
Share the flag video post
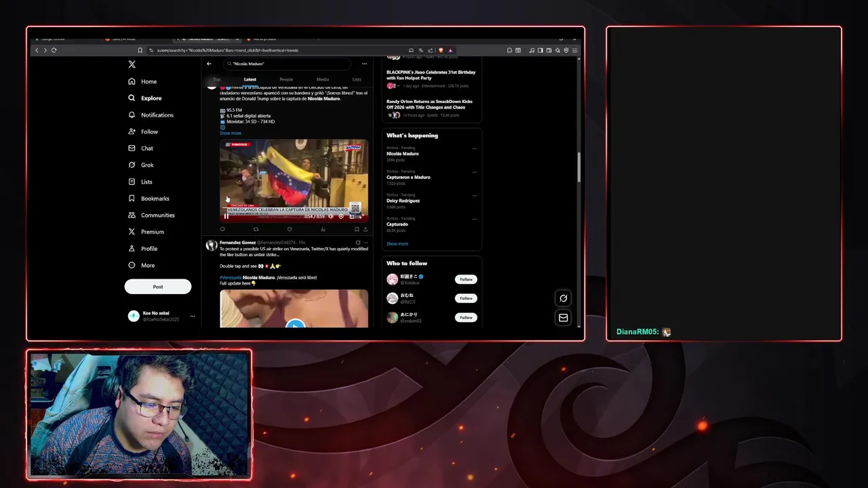click(366, 229)
